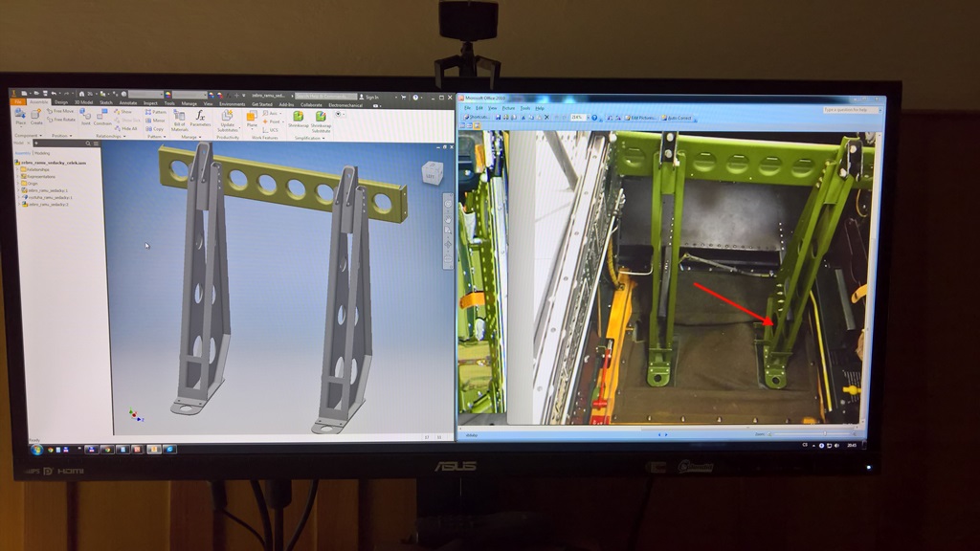
Task: Click the save icon in Picture Manager toolbar
Action: [x=498, y=117]
